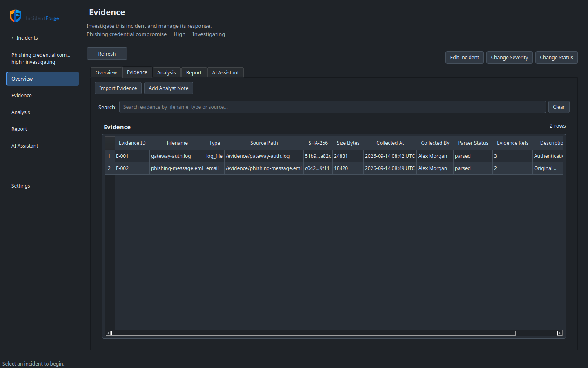Sort by the Type column header
This screenshot has width=588, height=368.
[214, 143]
